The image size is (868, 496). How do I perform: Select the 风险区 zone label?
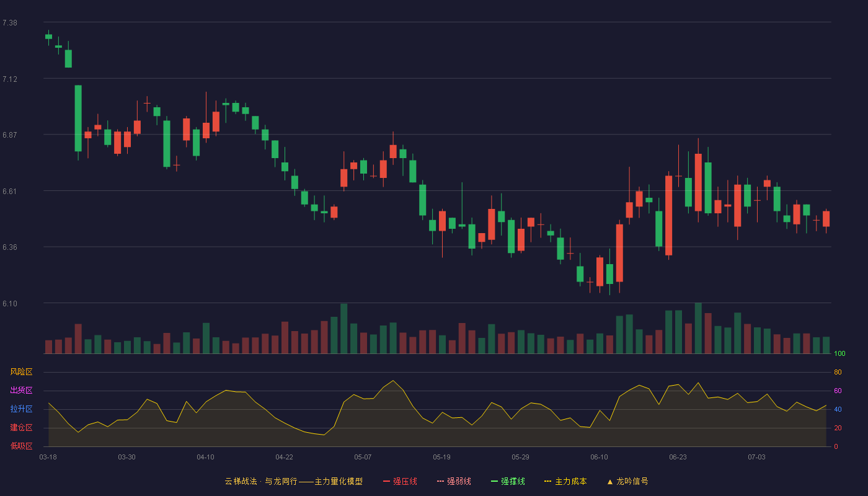tap(21, 372)
